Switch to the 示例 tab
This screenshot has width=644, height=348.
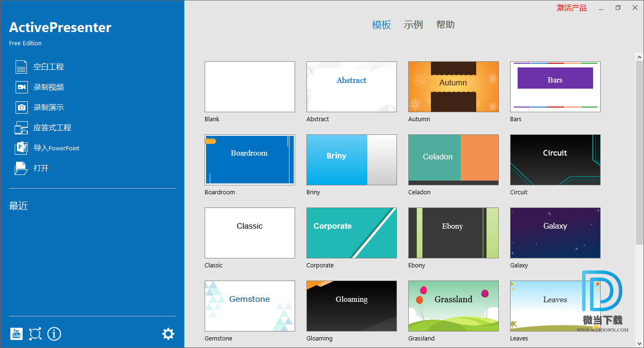coord(413,25)
